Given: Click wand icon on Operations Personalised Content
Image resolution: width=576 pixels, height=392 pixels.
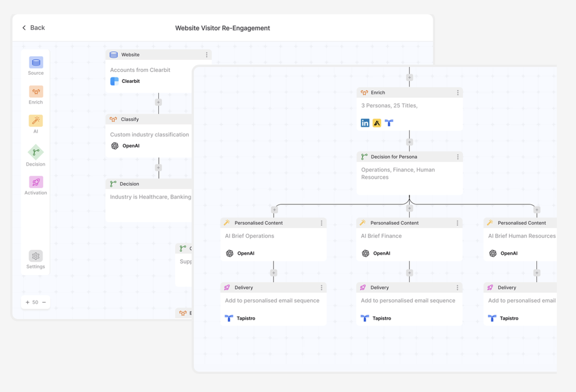Looking at the screenshot, I should pos(227,222).
